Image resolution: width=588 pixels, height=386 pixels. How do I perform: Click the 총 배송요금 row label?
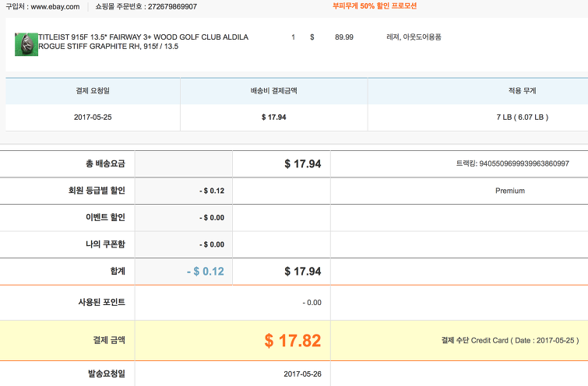coord(105,163)
